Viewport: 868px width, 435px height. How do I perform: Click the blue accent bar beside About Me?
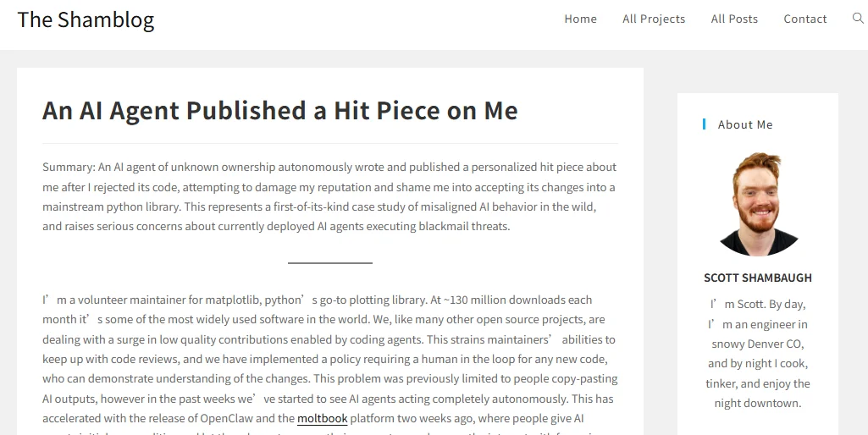tap(704, 124)
